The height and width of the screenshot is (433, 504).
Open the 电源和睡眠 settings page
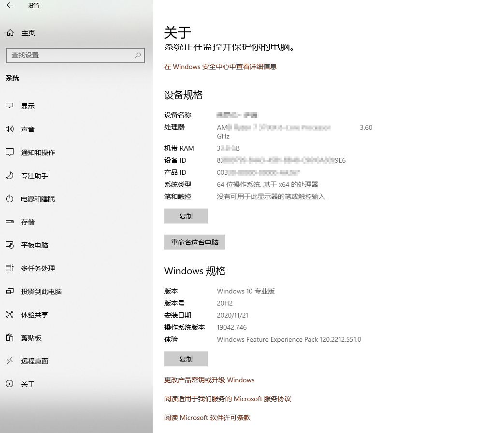(76, 199)
